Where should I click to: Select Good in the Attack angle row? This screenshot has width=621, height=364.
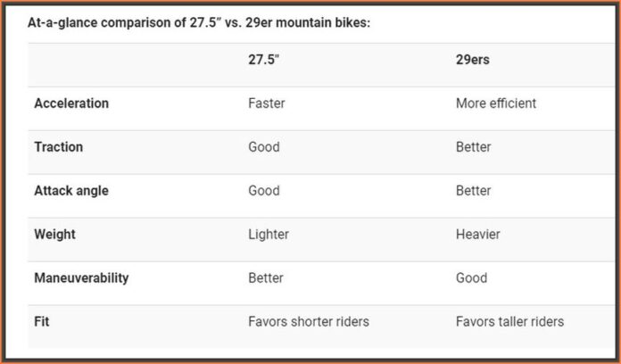point(264,191)
